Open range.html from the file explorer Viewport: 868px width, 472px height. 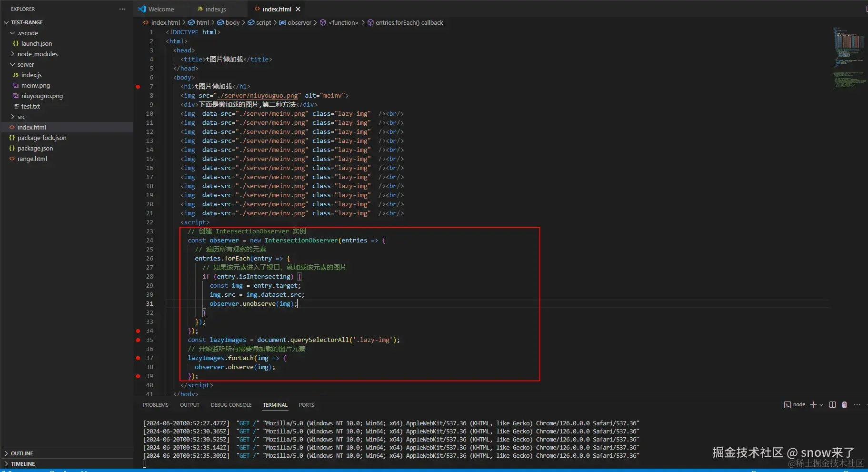[32, 159]
